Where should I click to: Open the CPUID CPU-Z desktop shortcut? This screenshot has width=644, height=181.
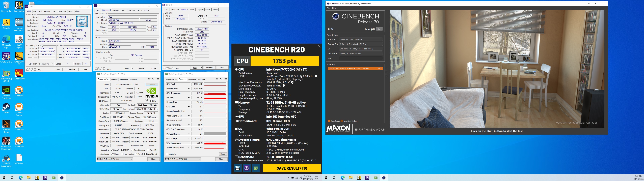(x=6, y=57)
